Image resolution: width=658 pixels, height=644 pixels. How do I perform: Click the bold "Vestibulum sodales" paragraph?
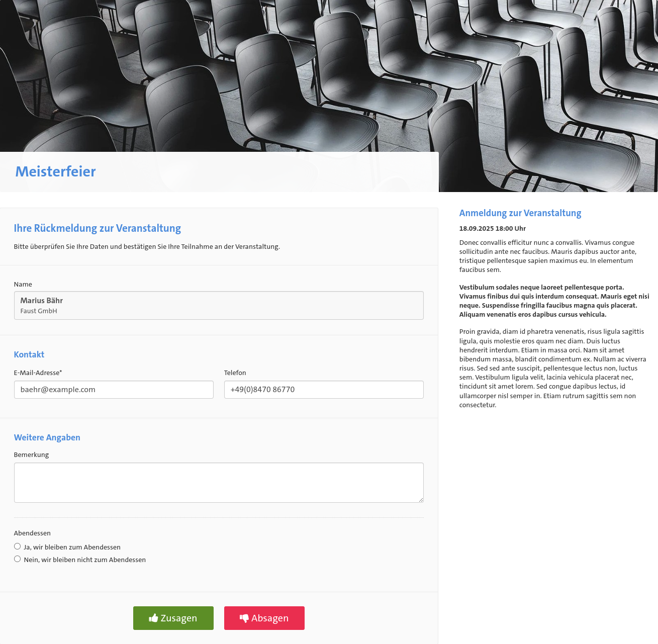[x=554, y=301]
